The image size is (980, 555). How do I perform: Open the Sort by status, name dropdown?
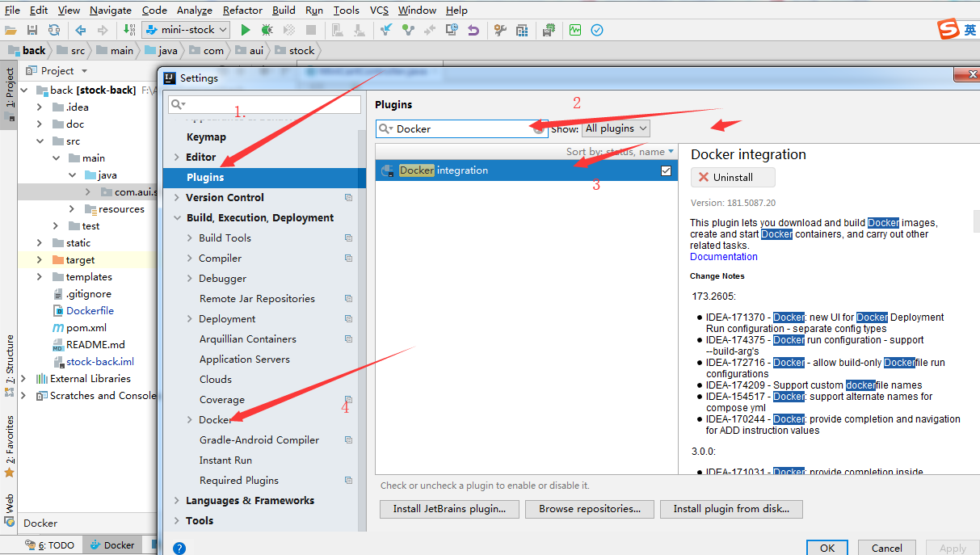point(620,151)
